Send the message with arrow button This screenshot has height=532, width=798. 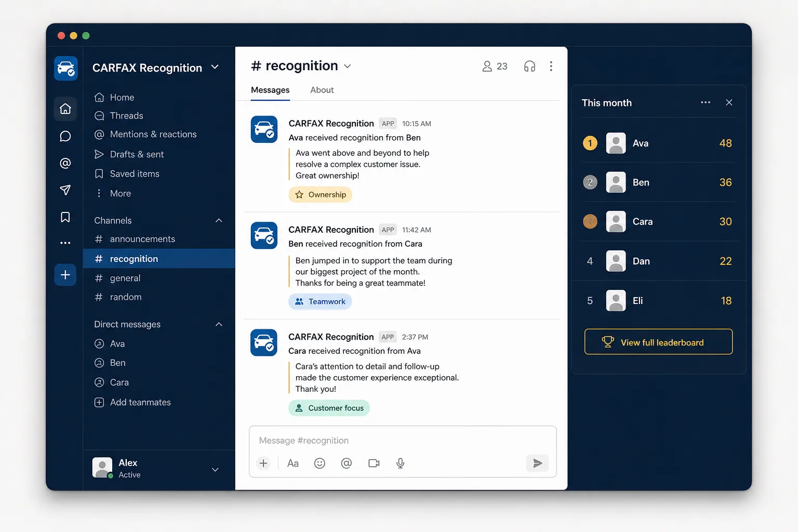point(538,463)
